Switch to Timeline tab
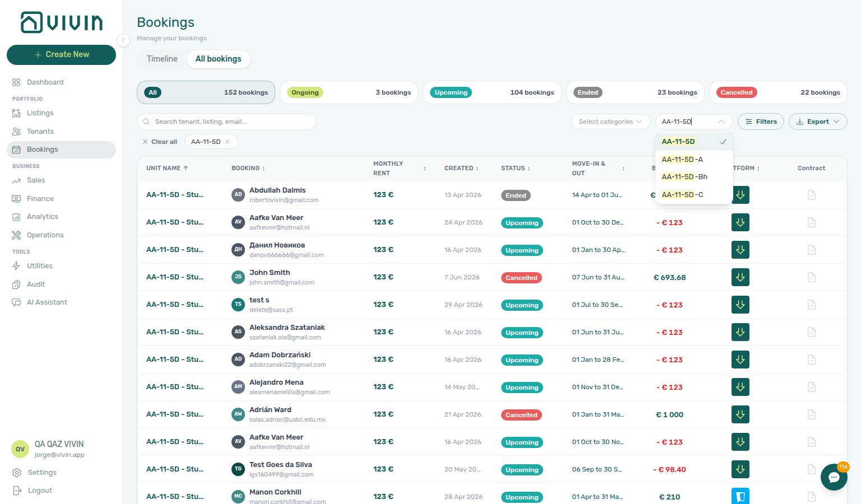Image resolution: width=861 pixels, height=504 pixels. pos(162,59)
